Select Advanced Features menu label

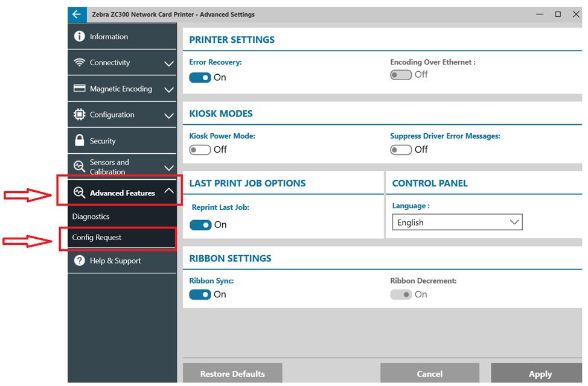123,193
